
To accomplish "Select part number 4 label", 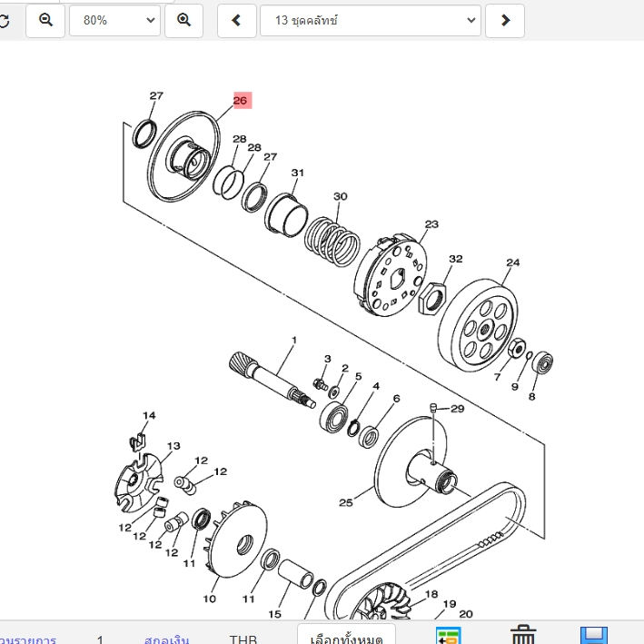I will 376,386.
